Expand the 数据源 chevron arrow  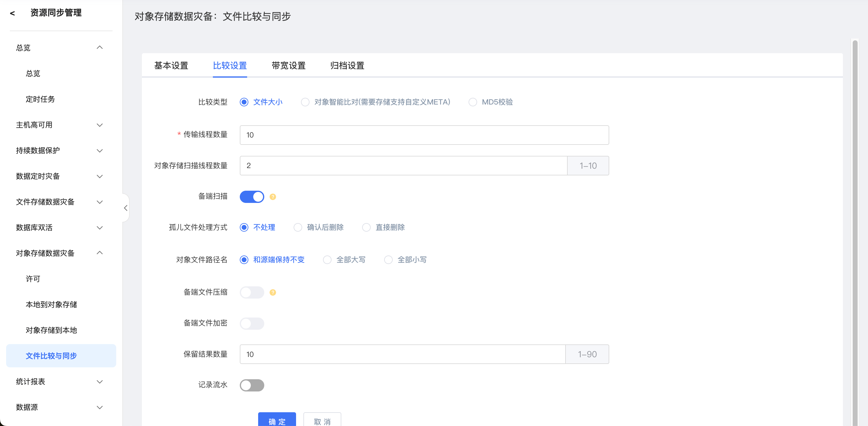pos(99,407)
